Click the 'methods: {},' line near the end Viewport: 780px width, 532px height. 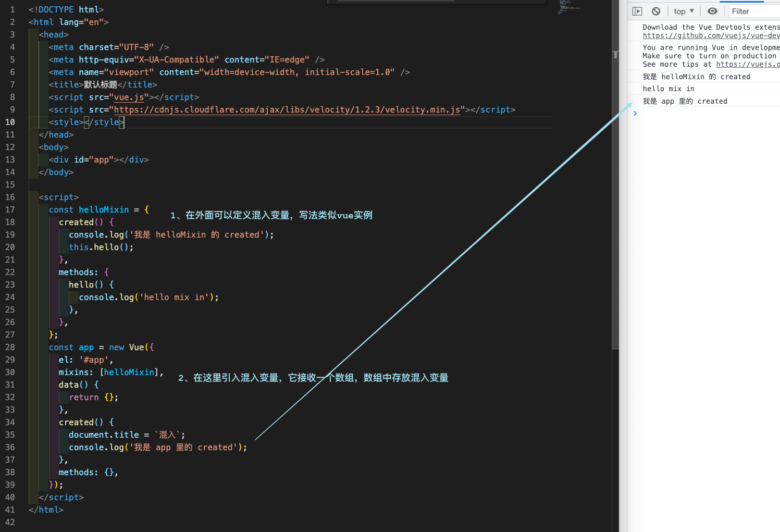(89, 472)
